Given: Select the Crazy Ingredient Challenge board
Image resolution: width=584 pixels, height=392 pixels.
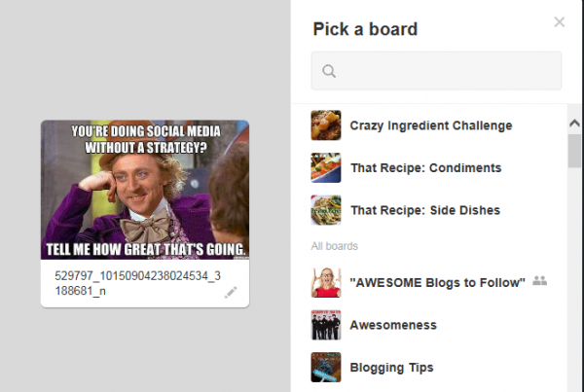Looking at the screenshot, I should pos(431,125).
